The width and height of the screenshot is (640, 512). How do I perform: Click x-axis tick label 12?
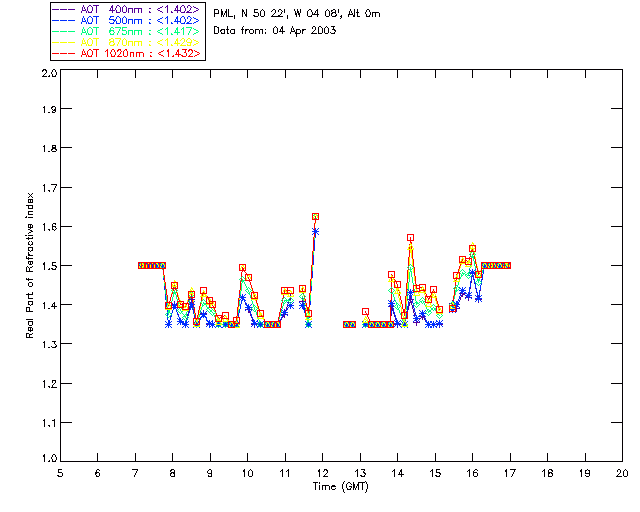point(322,473)
